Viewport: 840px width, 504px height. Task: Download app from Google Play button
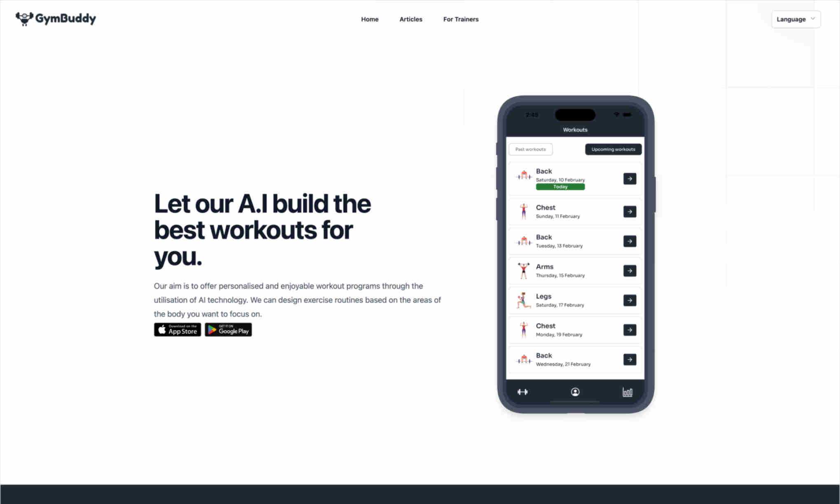point(228,329)
